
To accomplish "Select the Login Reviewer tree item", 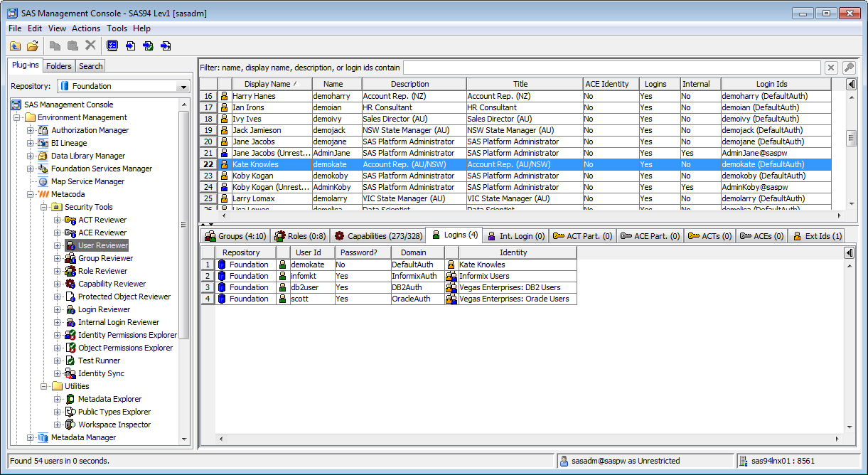I will (105, 309).
